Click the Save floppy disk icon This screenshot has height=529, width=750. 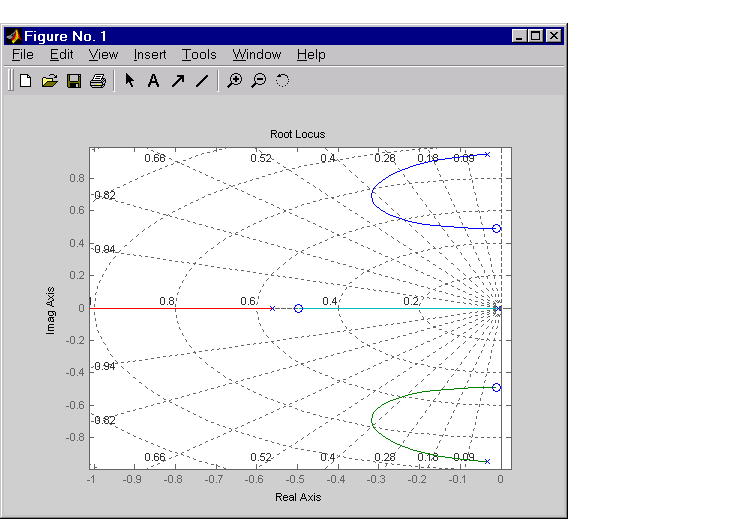[x=73, y=81]
